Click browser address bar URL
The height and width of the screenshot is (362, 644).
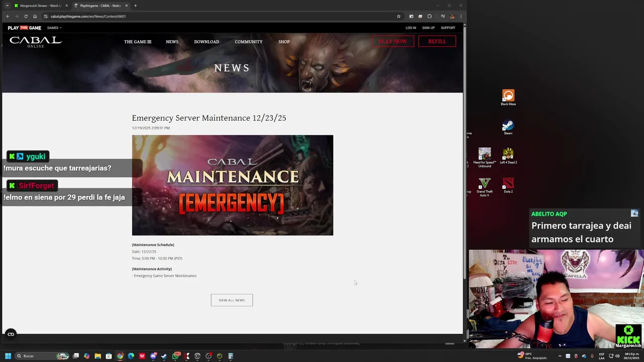click(88, 16)
